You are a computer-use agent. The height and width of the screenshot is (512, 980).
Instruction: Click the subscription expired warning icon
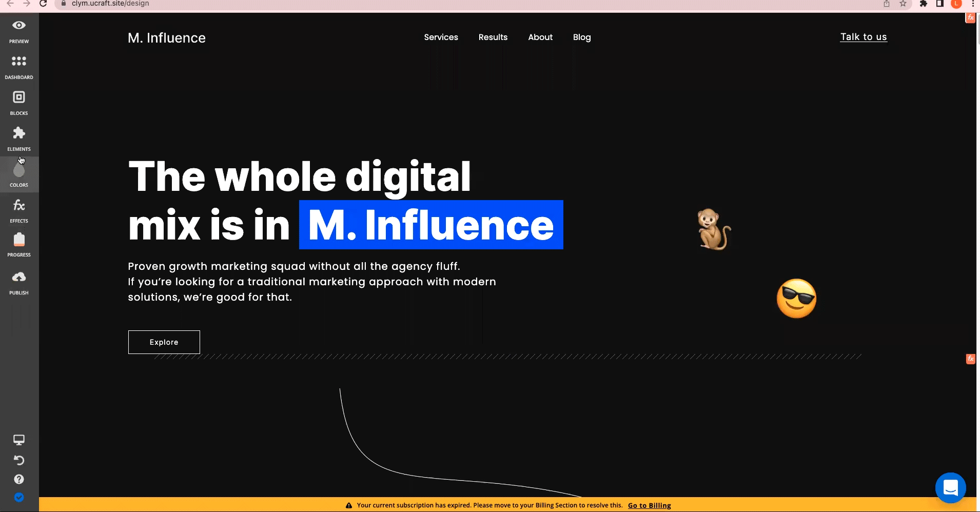(x=349, y=505)
